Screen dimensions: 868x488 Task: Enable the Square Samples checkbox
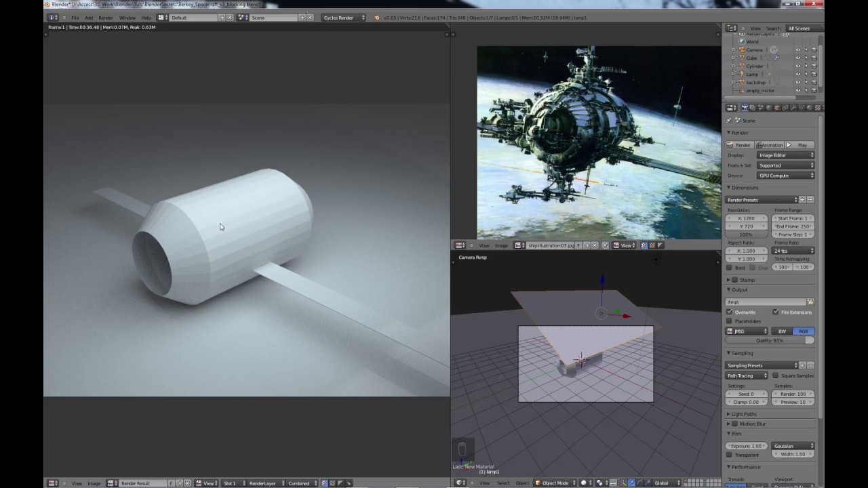(x=776, y=375)
